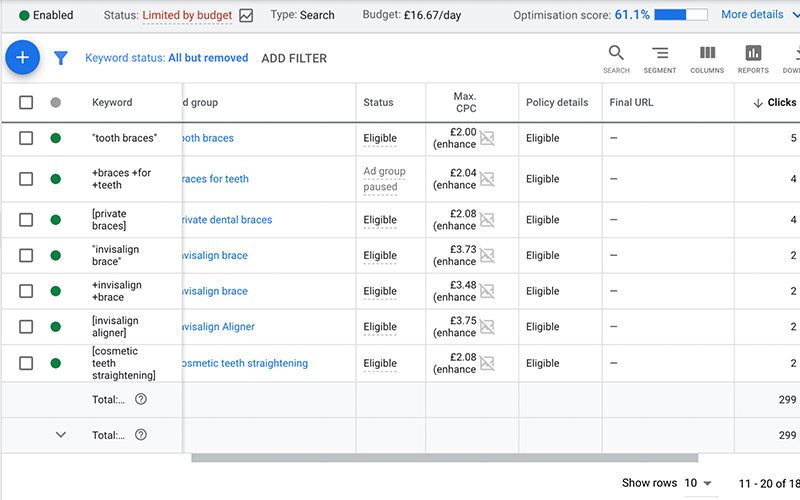The width and height of the screenshot is (800, 500).
Task: Expand the More details chevron
Action: [791, 15]
